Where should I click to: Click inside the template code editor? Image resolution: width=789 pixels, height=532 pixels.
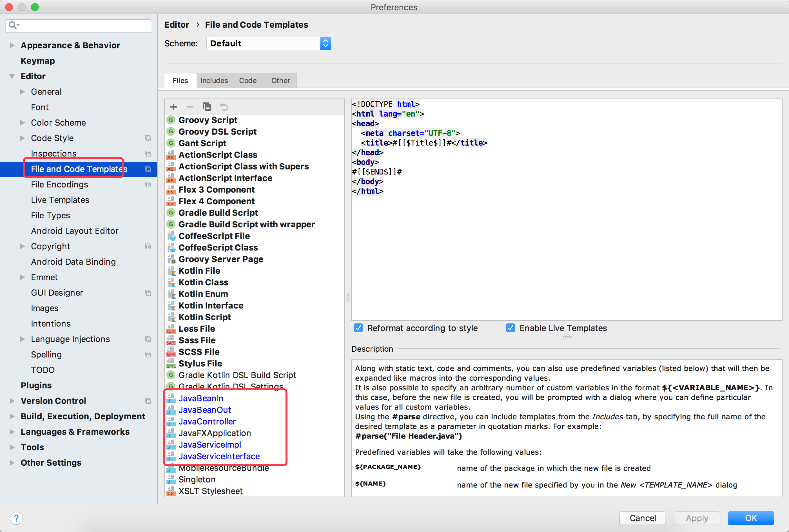(x=567, y=210)
